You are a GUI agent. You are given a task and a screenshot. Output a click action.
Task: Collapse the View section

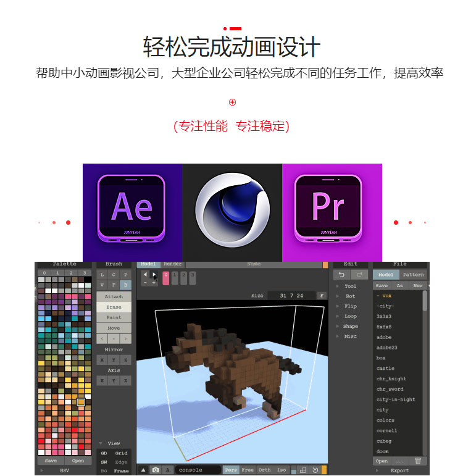[x=114, y=443]
